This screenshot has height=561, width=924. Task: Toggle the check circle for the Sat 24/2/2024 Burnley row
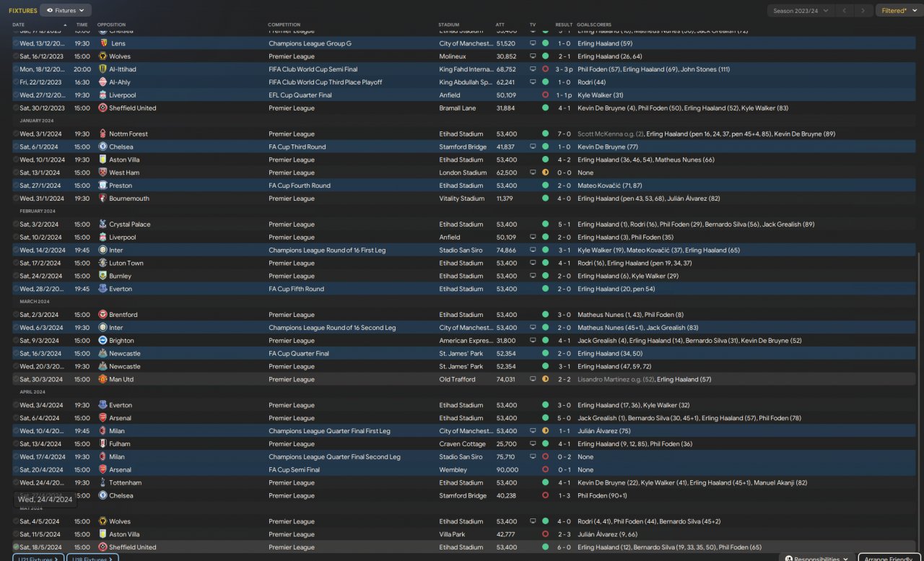point(16,276)
